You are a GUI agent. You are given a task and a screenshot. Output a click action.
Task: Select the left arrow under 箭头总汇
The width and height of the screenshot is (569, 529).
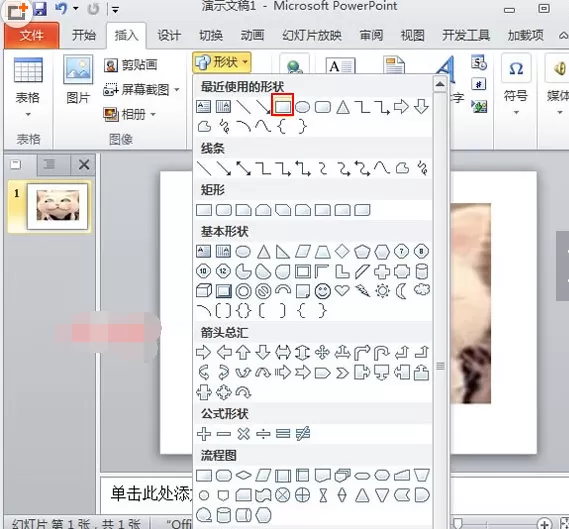(224, 352)
